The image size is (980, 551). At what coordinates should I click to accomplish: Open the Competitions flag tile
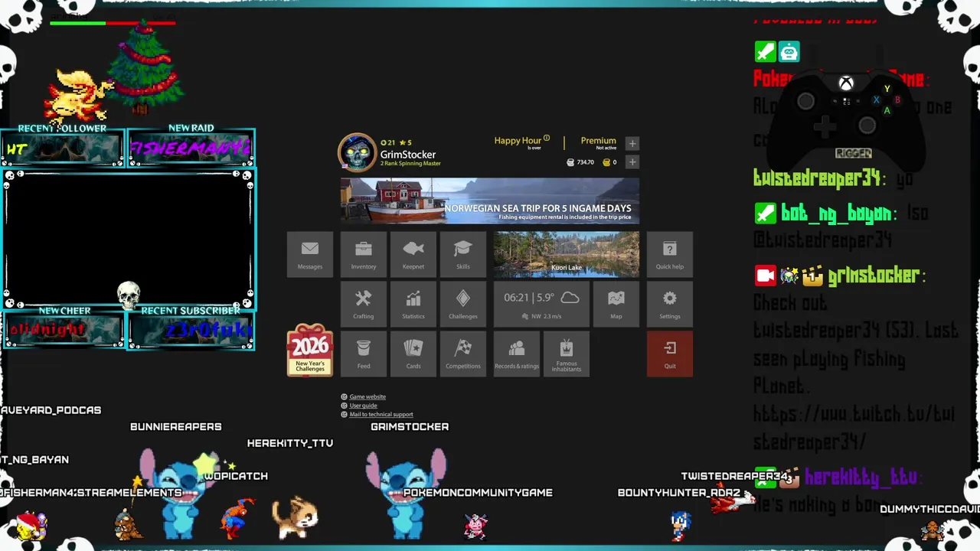click(x=463, y=354)
